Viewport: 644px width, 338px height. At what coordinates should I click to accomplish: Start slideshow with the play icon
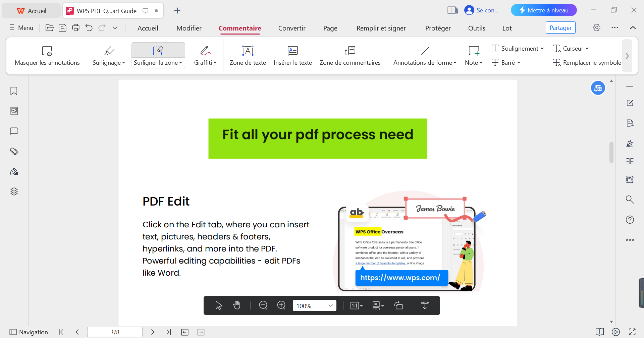(616, 332)
